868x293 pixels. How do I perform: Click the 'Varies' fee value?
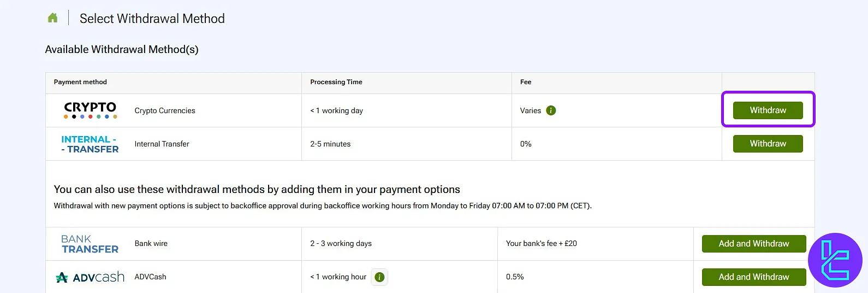pos(531,110)
